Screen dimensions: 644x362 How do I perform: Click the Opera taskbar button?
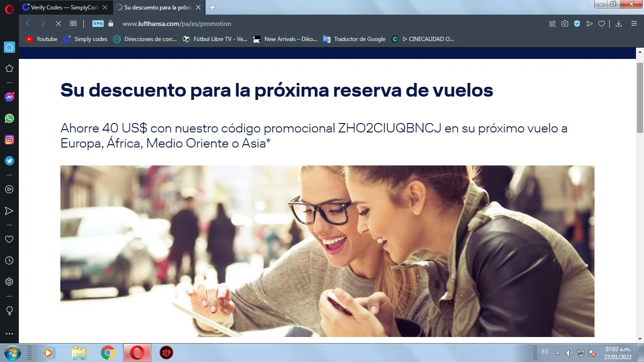(x=137, y=353)
